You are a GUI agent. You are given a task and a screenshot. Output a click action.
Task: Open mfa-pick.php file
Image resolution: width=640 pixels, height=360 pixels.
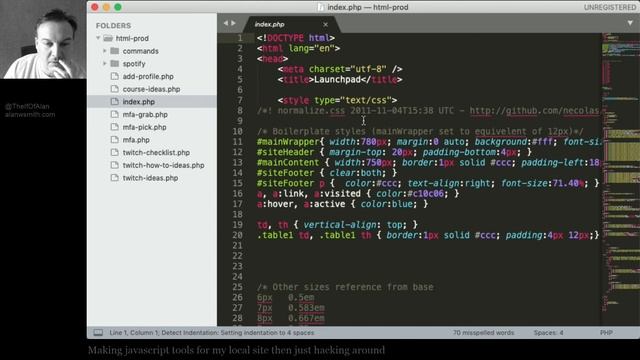tap(144, 127)
